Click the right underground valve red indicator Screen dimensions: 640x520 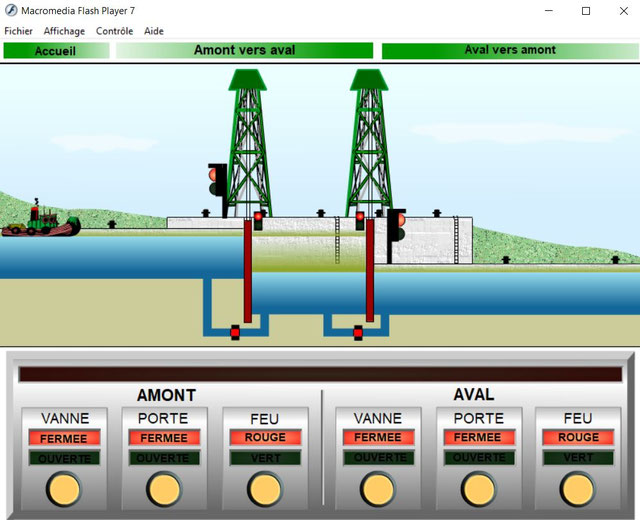click(358, 332)
